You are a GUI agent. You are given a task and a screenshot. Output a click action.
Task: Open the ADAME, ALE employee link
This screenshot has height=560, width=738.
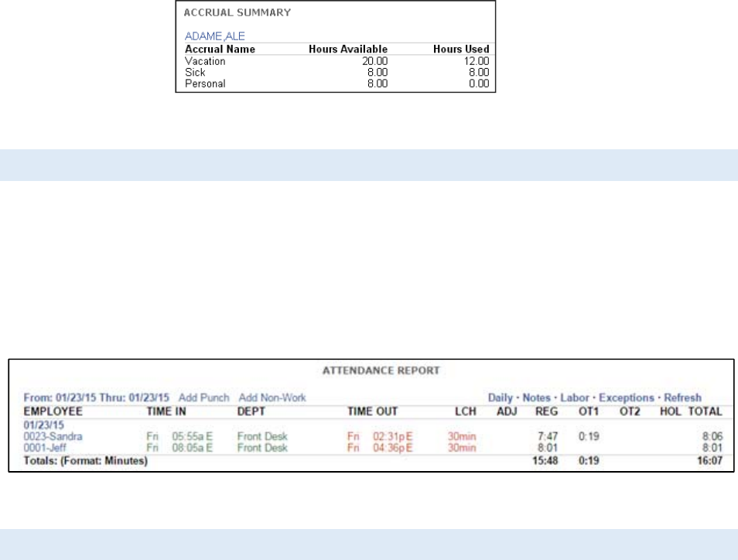coord(214,36)
